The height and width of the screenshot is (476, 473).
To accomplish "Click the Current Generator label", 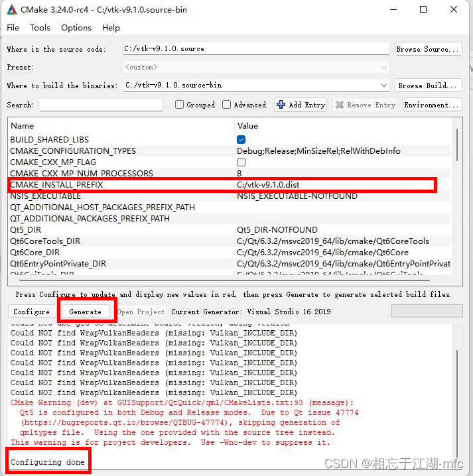I will pyautogui.click(x=251, y=312).
